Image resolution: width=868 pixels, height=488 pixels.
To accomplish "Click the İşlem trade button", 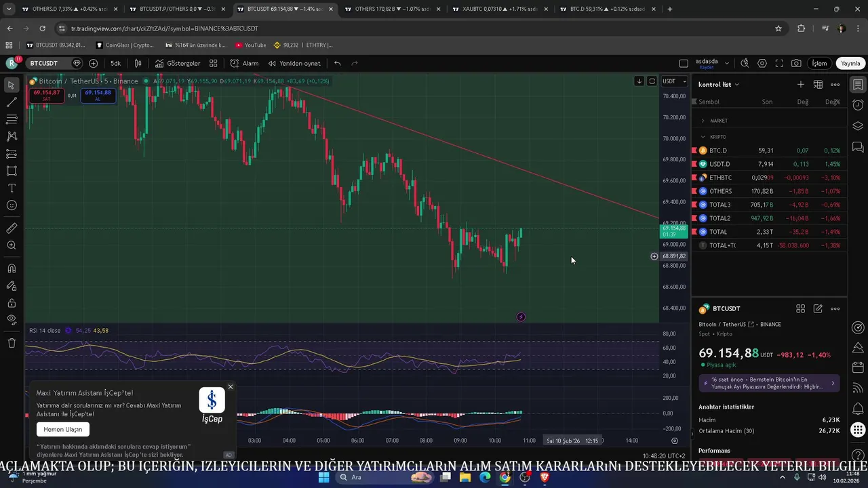I will click(819, 63).
